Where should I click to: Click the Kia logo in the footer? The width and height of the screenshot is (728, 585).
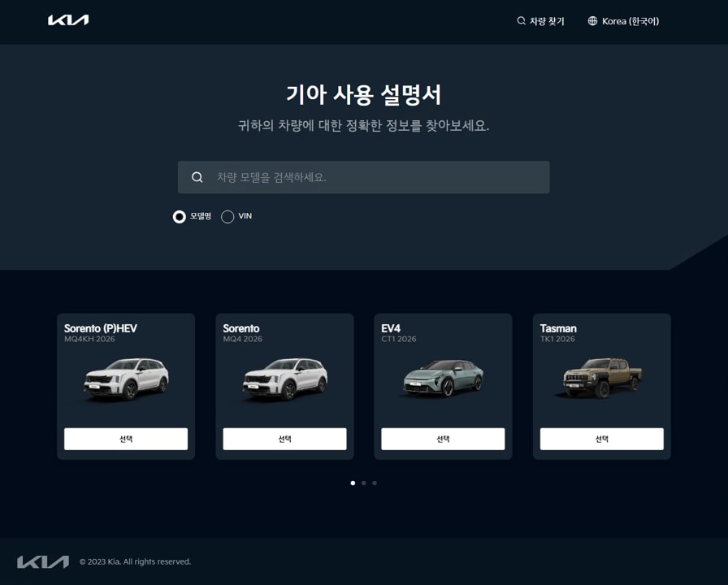43,561
